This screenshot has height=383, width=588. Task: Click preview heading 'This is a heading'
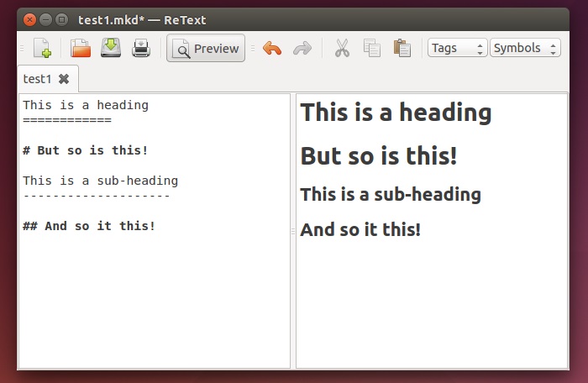pyautogui.click(x=396, y=113)
